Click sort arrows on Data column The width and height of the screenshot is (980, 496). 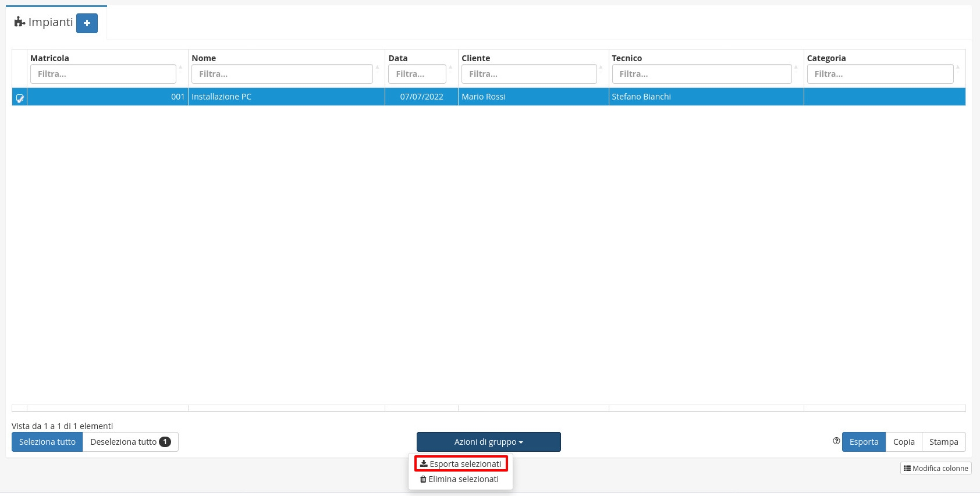point(450,68)
